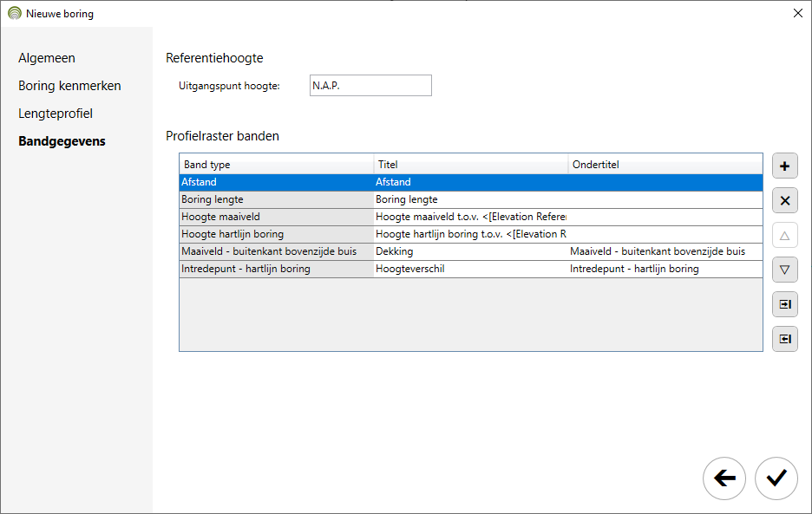Select the Boring lengte band type cell
Screen dimensions: 812x514
coord(276,200)
